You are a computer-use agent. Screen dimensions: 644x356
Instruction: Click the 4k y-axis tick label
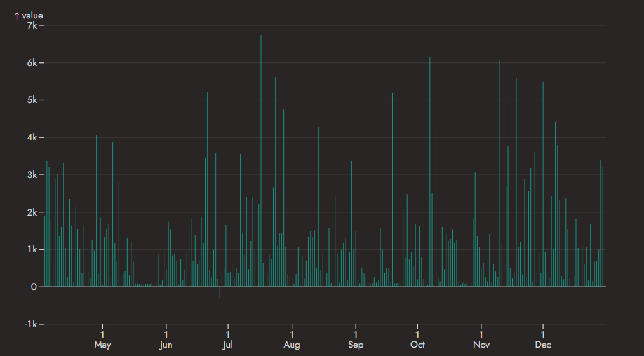pyautogui.click(x=32, y=138)
